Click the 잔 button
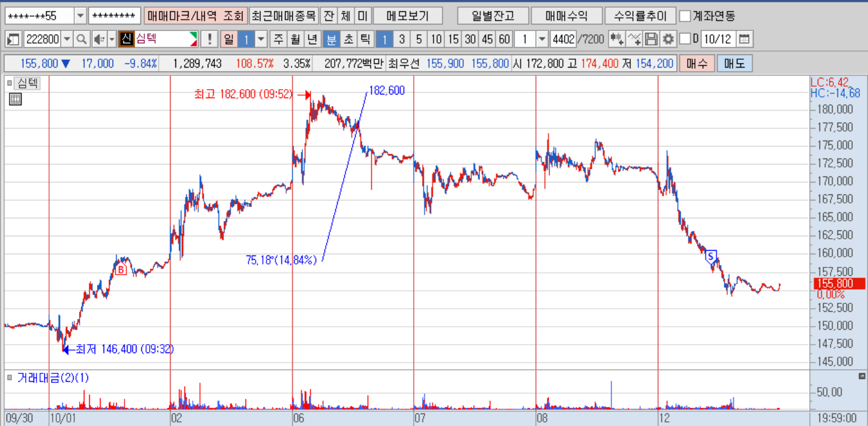This screenshot has width=868, height=426. click(329, 16)
